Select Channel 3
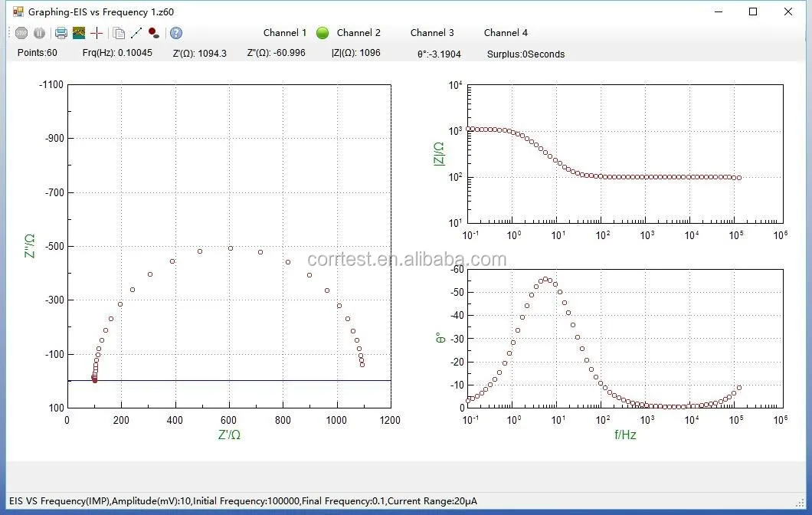 (432, 33)
